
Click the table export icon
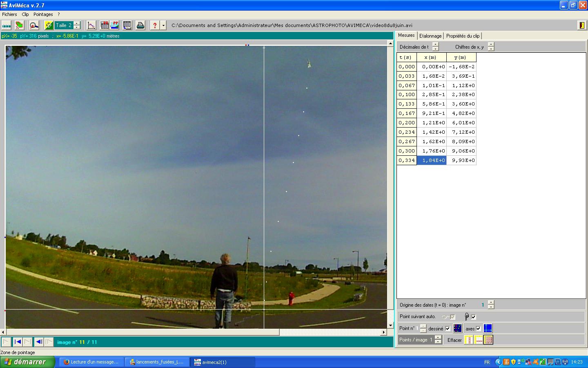click(x=127, y=25)
